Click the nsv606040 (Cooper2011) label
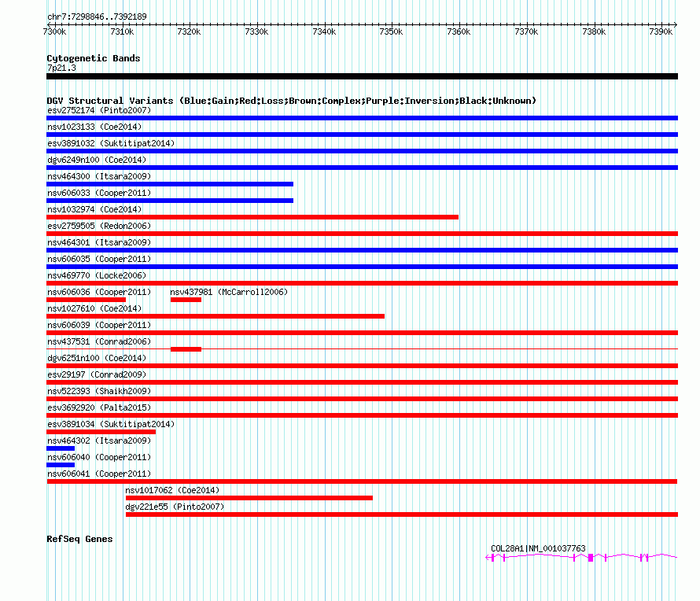700x601 pixels. pos(99,457)
